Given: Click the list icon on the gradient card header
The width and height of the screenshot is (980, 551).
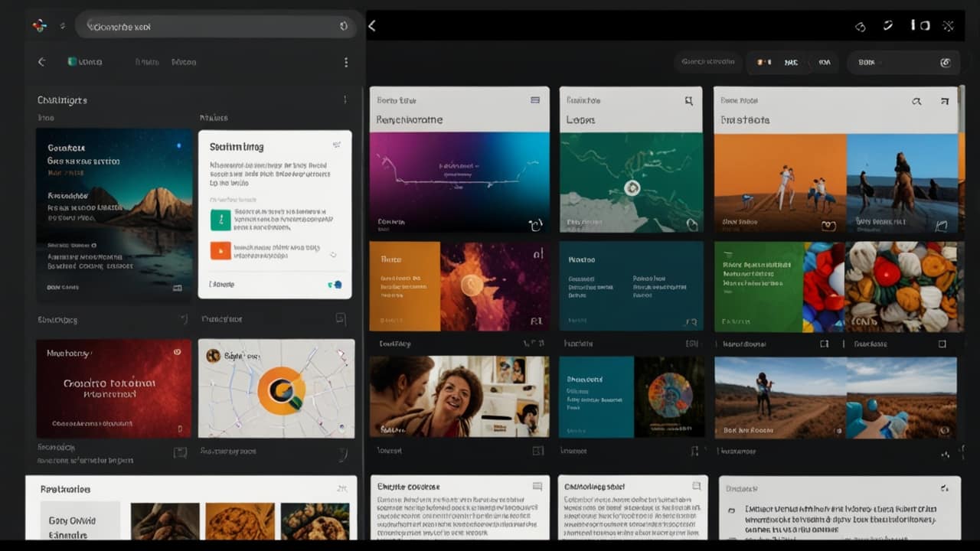Looking at the screenshot, I should pyautogui.click(x=535, y=100).
